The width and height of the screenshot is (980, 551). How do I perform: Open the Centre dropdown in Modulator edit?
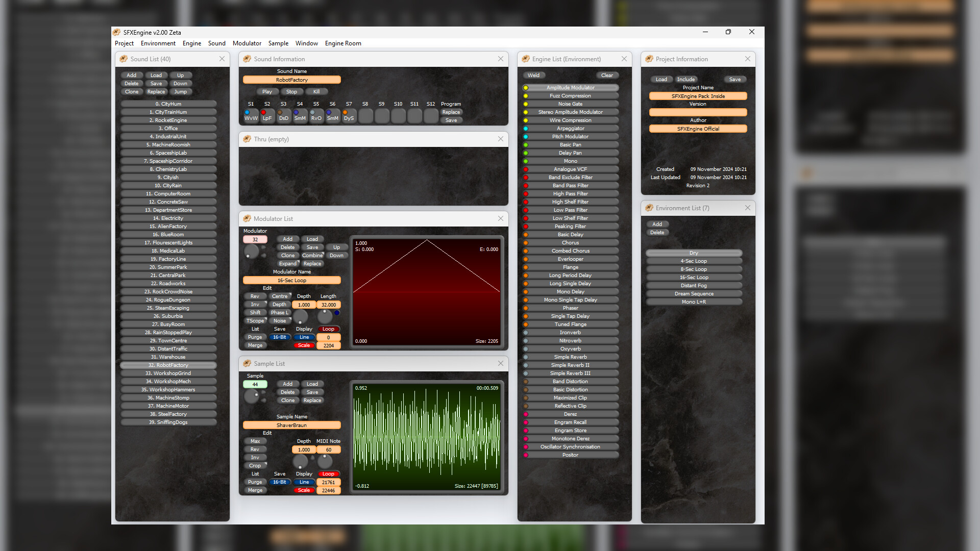(280, 296)
